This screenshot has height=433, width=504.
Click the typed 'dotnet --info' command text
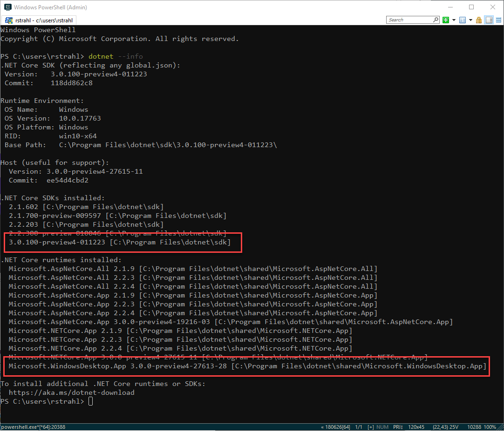(116, 56)
